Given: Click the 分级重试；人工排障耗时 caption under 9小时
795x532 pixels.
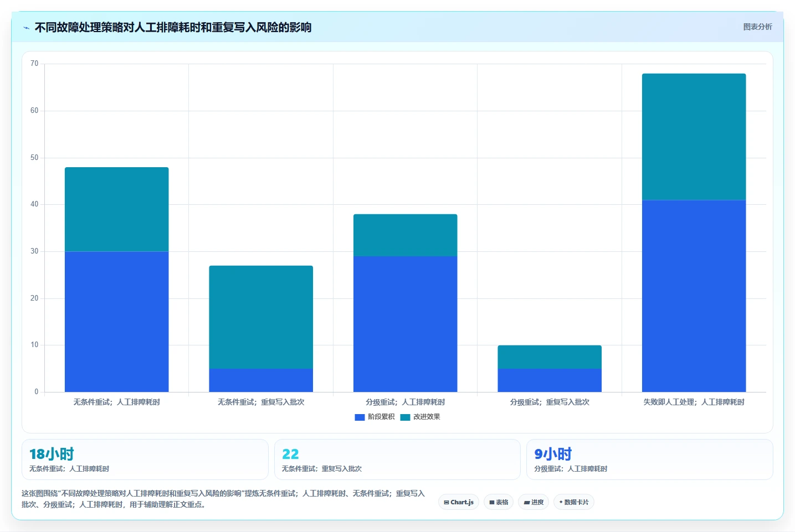Looking at the screenshot, I should click(x=571, y=469).
